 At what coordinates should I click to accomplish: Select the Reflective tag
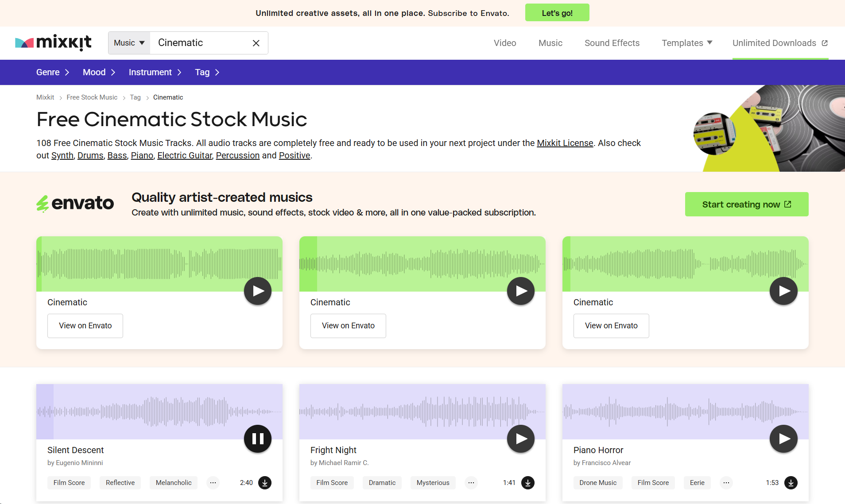pyautogui.click(x=120, y=483)
